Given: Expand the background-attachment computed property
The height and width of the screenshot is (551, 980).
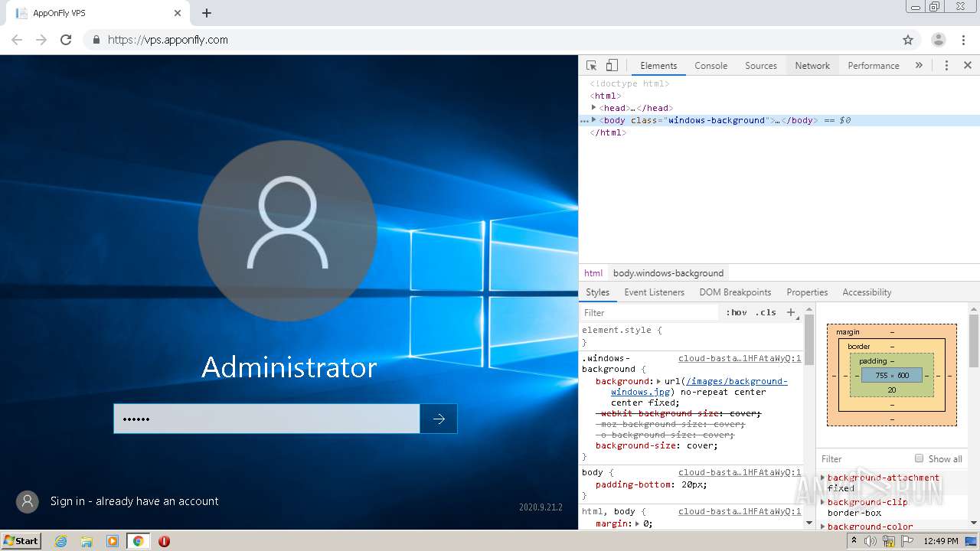Looking at the screenshot, I should [823, 478].
